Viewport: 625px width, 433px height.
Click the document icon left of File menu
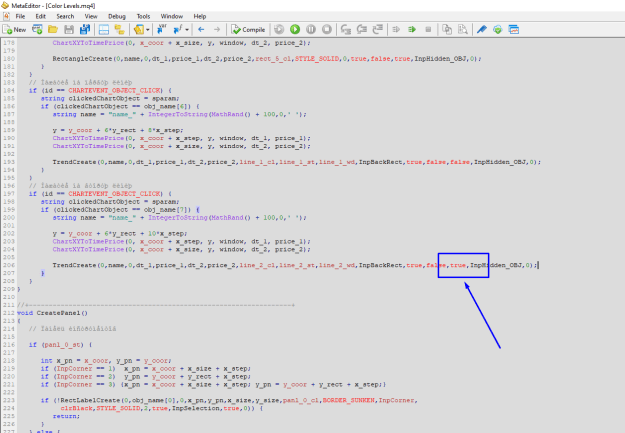point(6,16)
